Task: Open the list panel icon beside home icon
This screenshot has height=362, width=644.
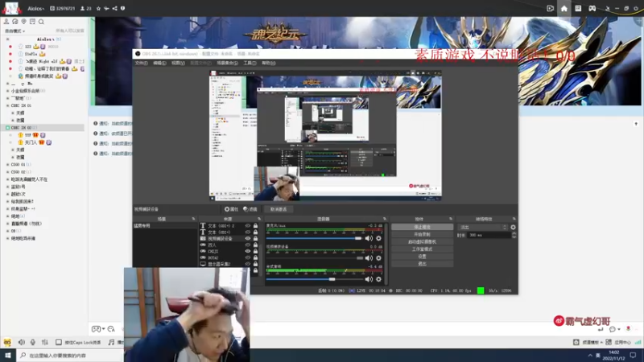Action: click(x=578, y=8)
